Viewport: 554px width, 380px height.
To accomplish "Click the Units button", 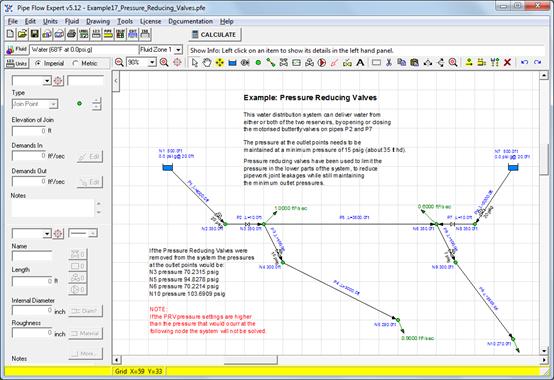I will click(x=16, y=63).
